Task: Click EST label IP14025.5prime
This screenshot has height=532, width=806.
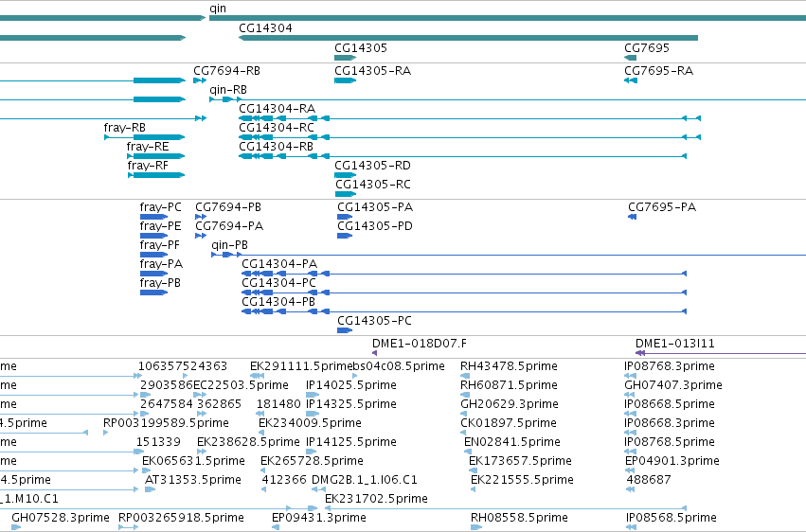Action: click(351, 385)
